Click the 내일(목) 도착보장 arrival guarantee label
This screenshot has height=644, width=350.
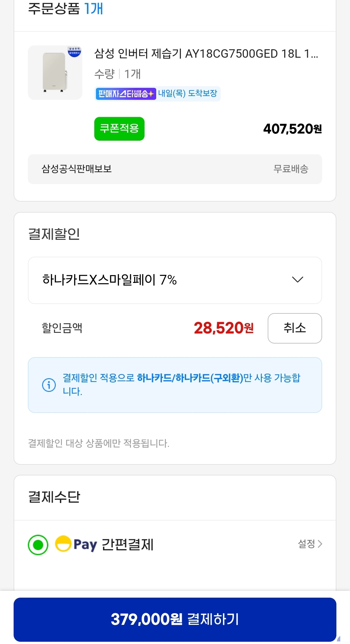coord(188,94)
